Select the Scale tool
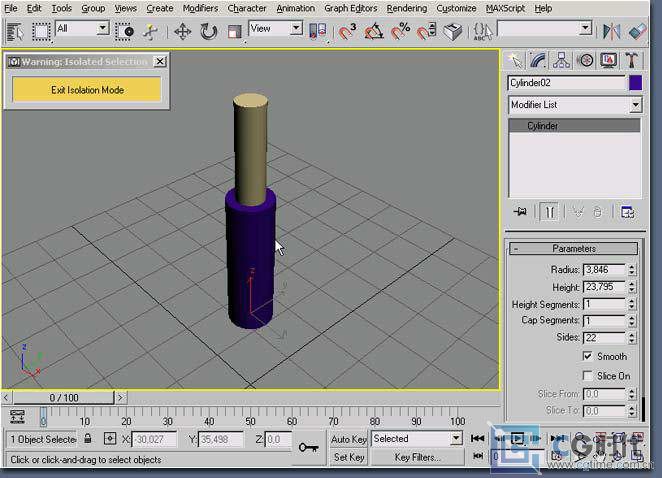Screen dimensions: 662x478 pos(234,32)
